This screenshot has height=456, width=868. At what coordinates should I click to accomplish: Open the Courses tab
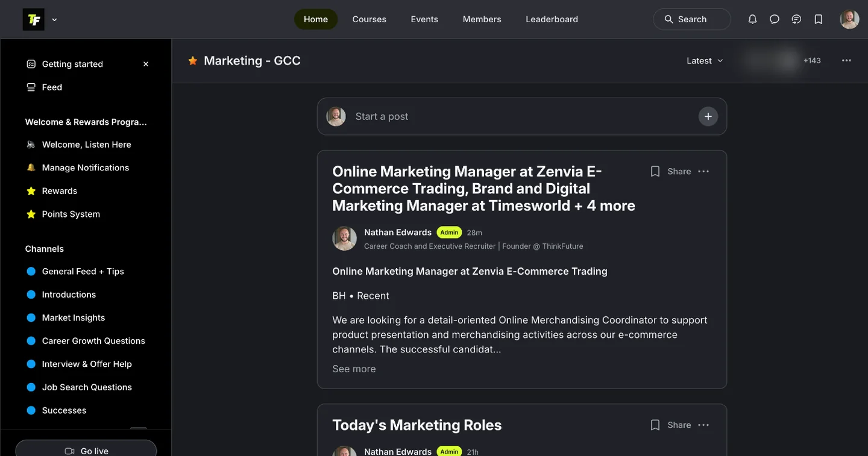[x=370, y=19]
